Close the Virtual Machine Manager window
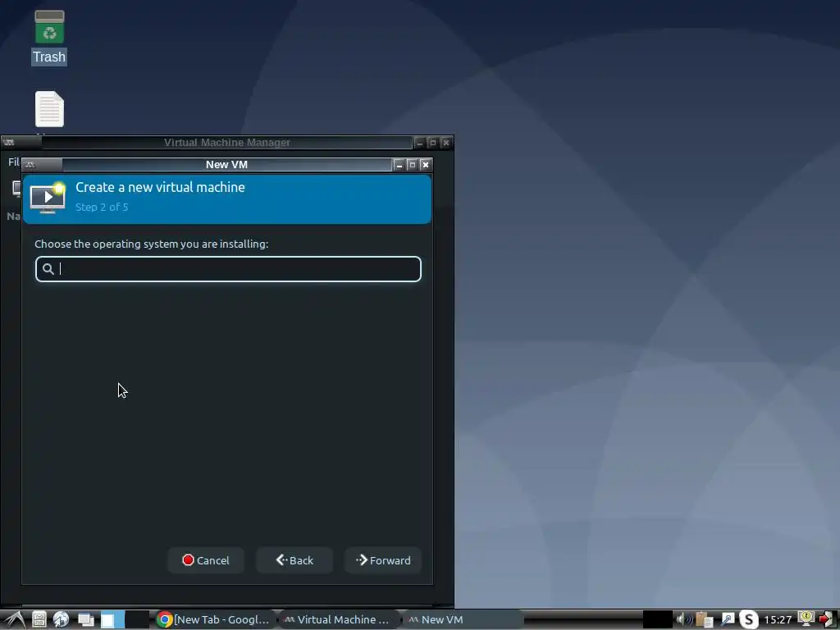The image size is (840, 630). 445,143
